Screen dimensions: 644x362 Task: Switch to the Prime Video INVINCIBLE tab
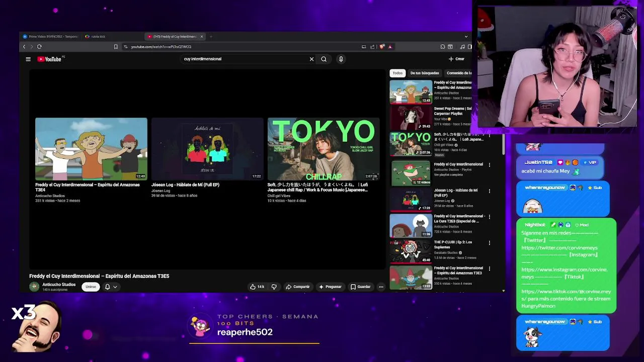tap(50, 36)
